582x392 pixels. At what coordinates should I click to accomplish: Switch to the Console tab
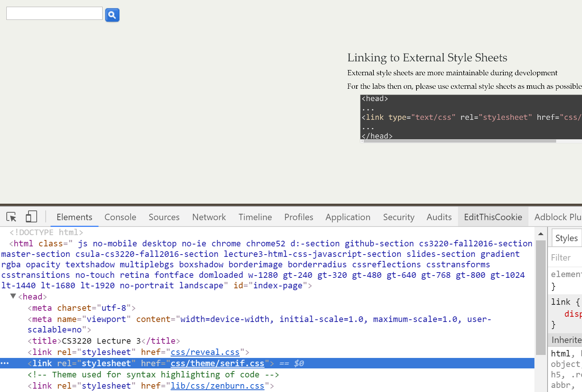(120, 217)
